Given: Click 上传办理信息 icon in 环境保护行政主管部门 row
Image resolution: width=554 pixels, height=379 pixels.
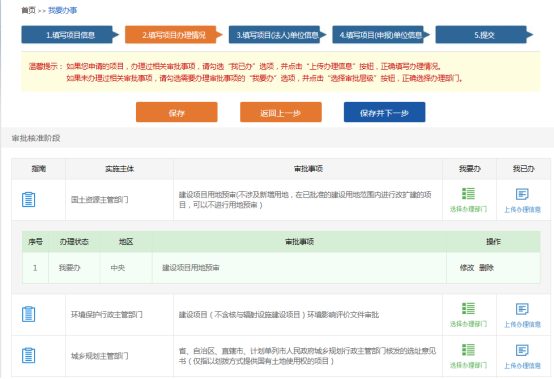Looking at the screenshot, I should (x=522, y=309).
